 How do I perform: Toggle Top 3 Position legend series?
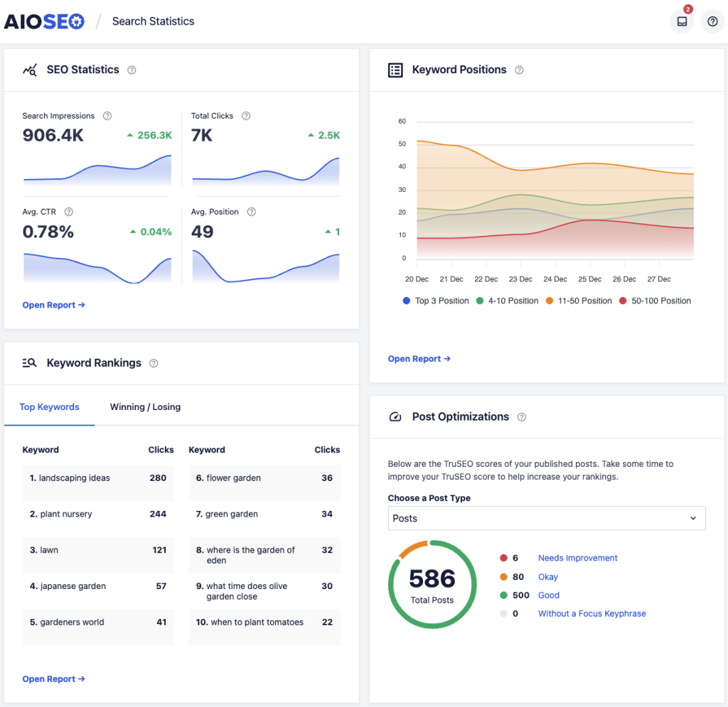(436, 301)
